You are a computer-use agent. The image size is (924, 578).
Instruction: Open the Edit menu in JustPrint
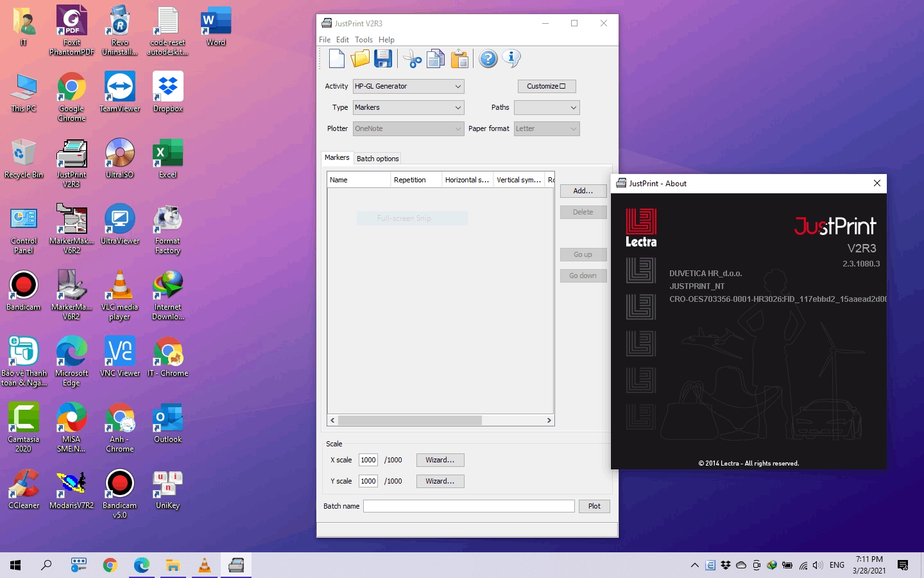[x=343, y=40]
